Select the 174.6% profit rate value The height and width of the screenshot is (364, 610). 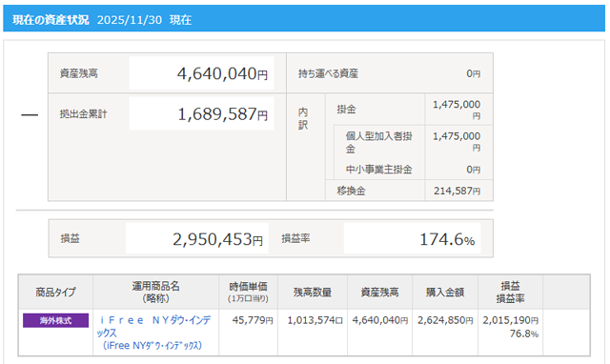(x=447, y=239)
